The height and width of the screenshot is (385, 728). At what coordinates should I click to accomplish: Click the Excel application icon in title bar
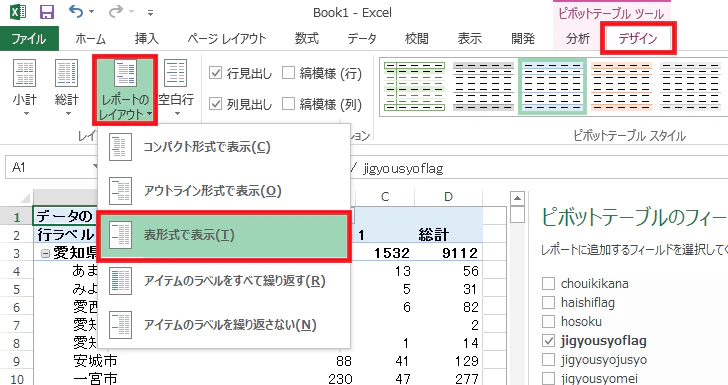pyautogui.click(x=18, y=12)
